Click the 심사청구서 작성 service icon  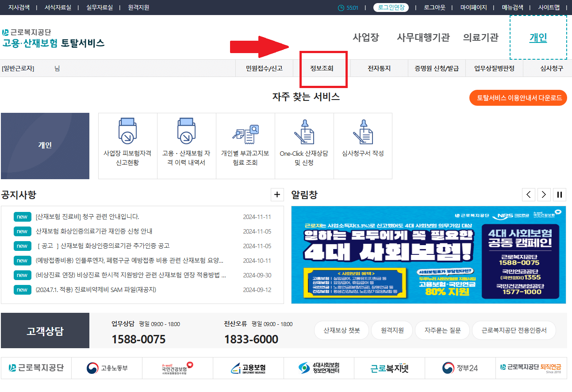coord(363,146)
